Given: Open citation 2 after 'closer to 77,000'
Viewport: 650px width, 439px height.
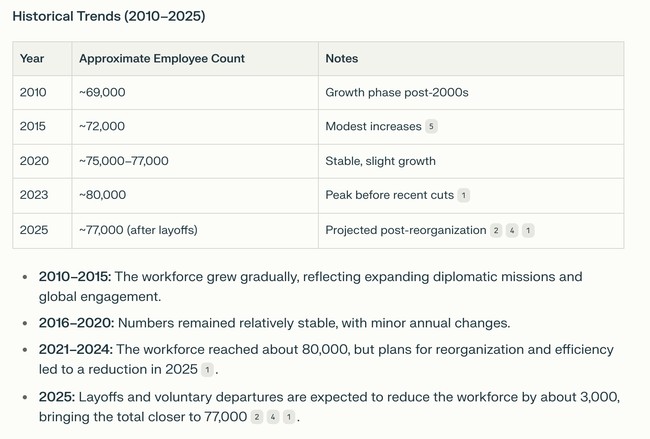Looking at the screenshot, I should pyautogui.click(x=257, y=417).
